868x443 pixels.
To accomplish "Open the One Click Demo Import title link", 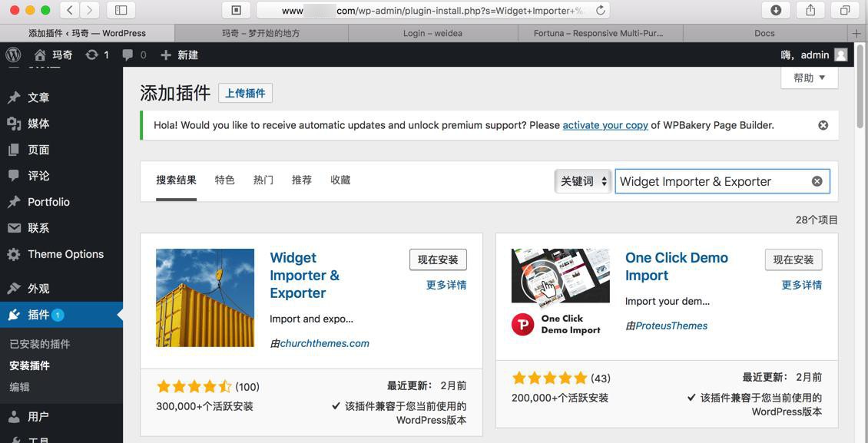I will click(677, 266).
